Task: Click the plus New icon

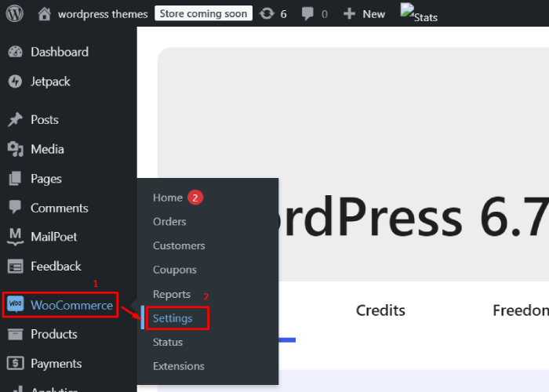Action: (350, 14)
